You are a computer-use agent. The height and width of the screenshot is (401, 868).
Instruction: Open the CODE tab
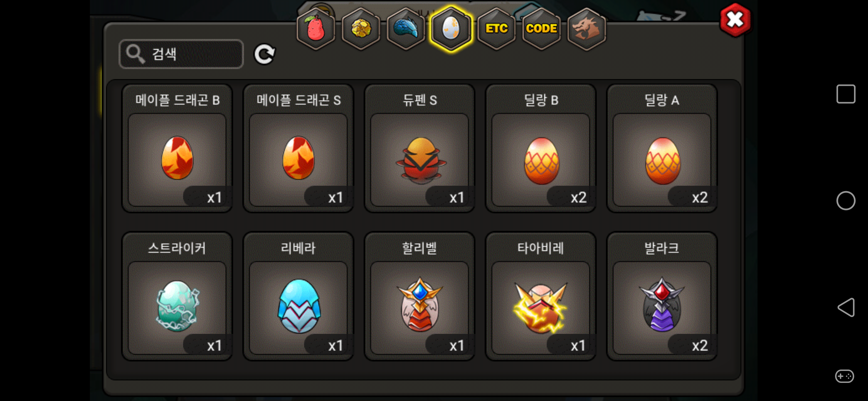click(541, 29)
